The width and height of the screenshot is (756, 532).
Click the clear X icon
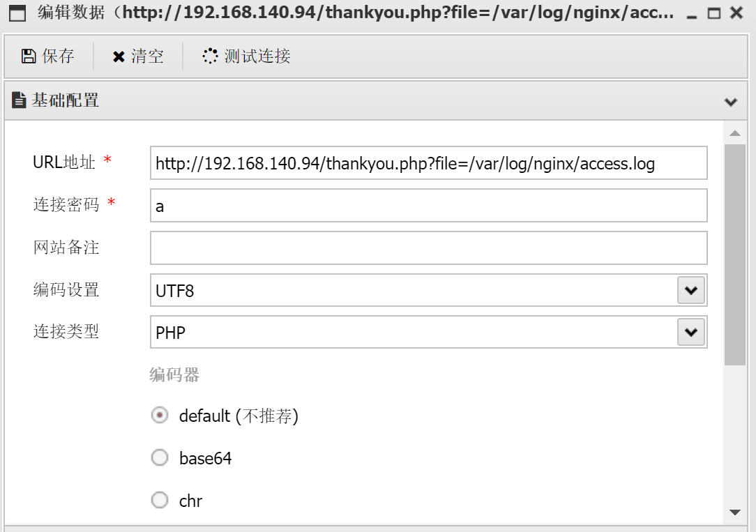pos(119,57)
